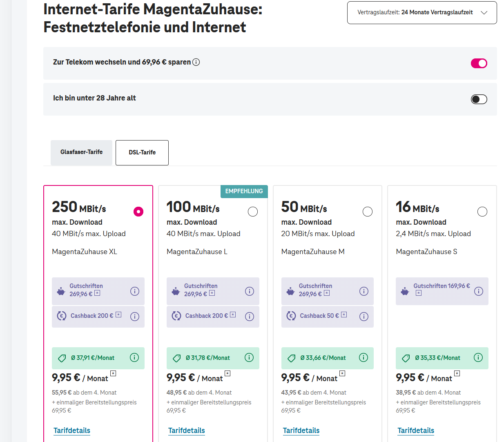Image resolution: width=504 pixels, height=442 pixels.
Task: Click footnote asterisk beside 9,95 € for 50 MBit/s
Action: click(343, 373)
